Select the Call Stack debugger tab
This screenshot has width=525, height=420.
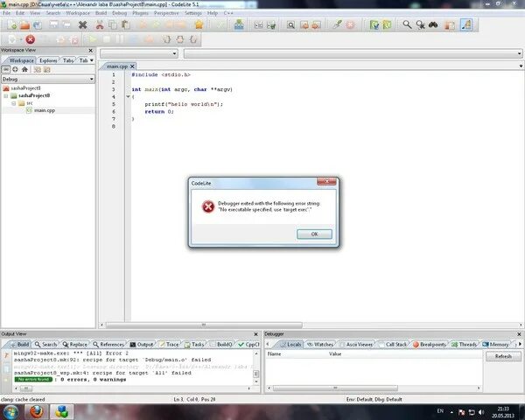click(x=393, y=344)
